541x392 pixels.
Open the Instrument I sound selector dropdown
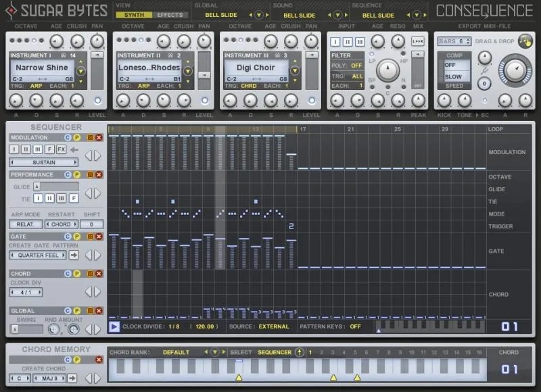(x=80, y=72)
